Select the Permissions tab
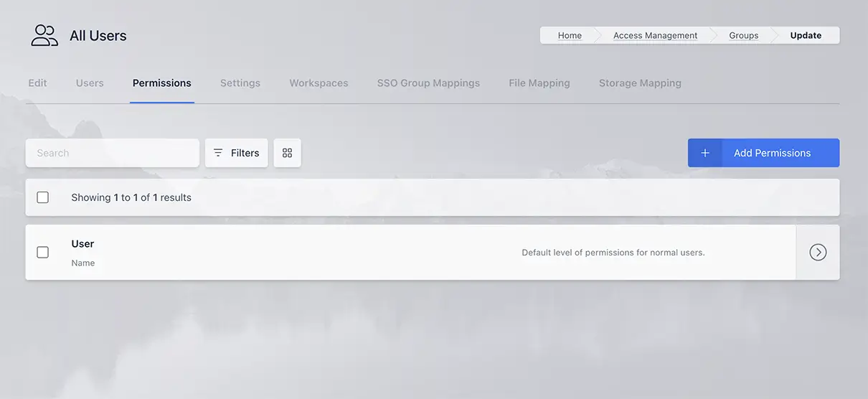The height and width of the screenshot is (399, 868). tap(161, 83)
